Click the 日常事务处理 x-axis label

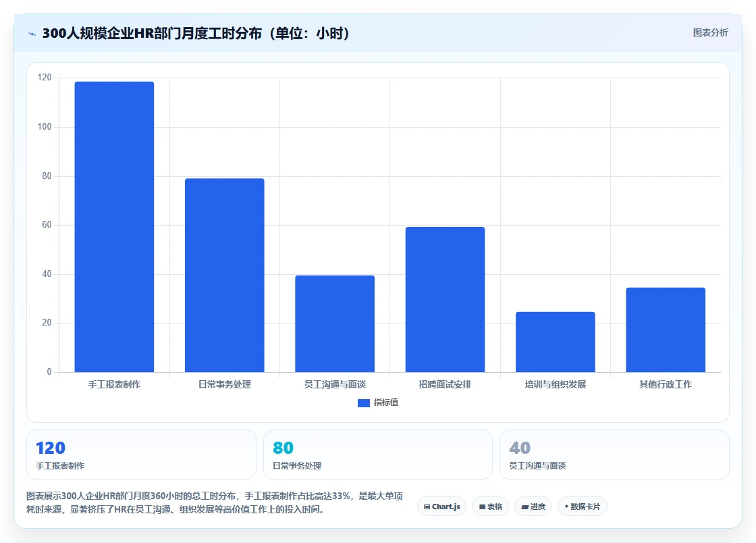coord(225,384)
